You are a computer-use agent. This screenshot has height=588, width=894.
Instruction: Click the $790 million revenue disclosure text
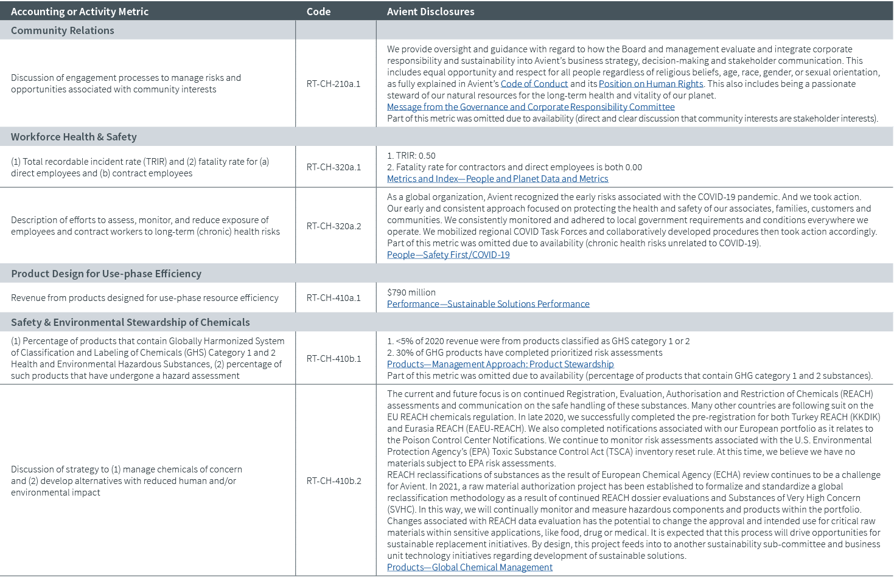(410, 292)
